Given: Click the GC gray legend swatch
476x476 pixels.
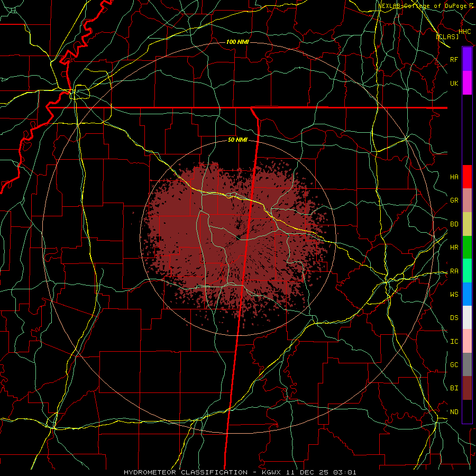Looking at the screenshot, I should coord(467,364).
